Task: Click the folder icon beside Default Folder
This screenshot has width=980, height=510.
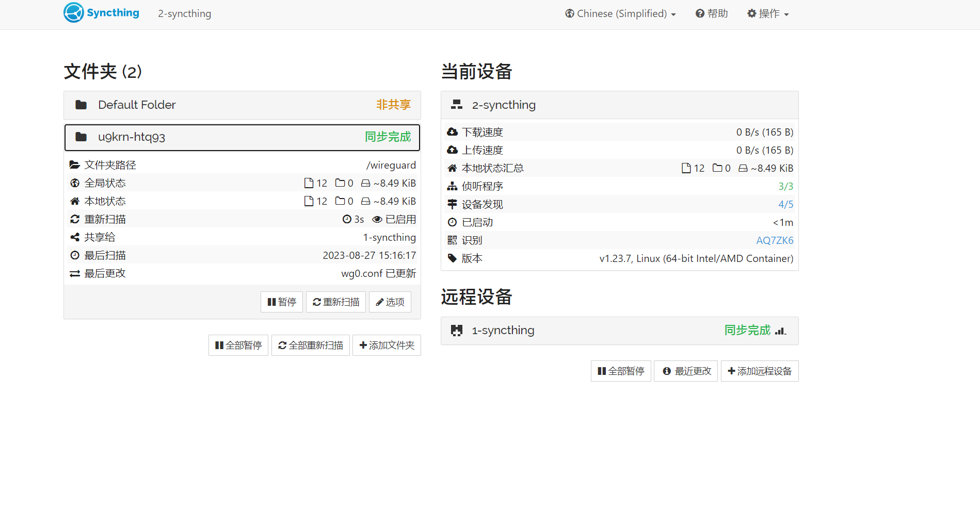Action: coord(81,105)
